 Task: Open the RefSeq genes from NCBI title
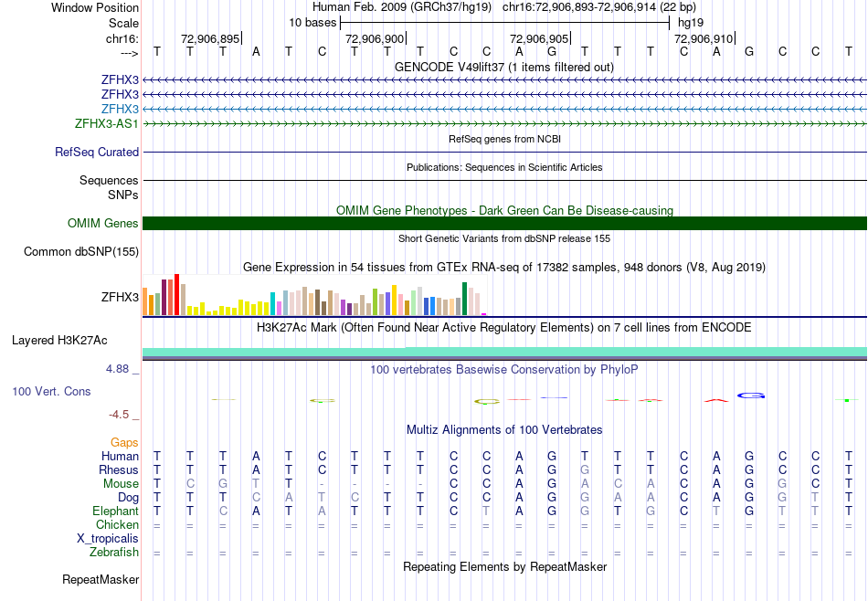(504, 139)
